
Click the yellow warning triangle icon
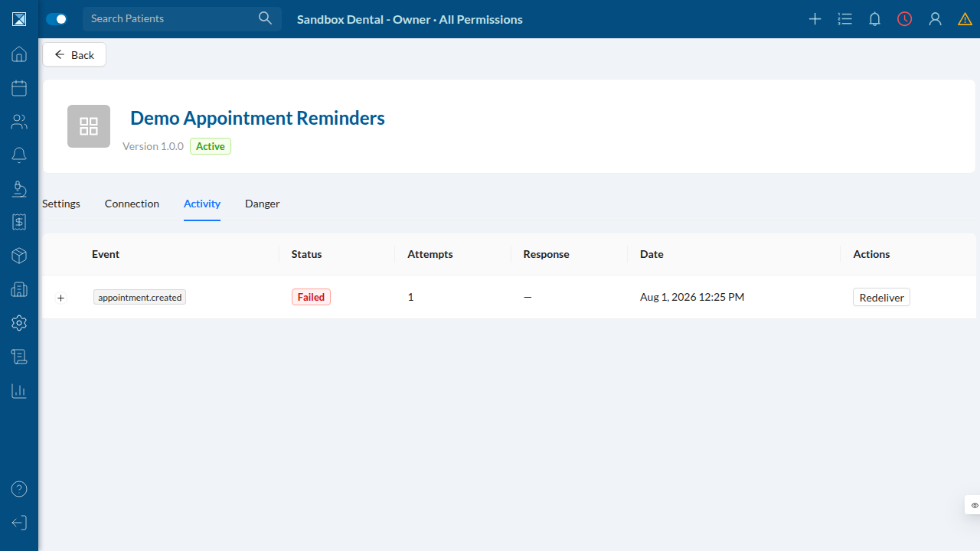965,19
